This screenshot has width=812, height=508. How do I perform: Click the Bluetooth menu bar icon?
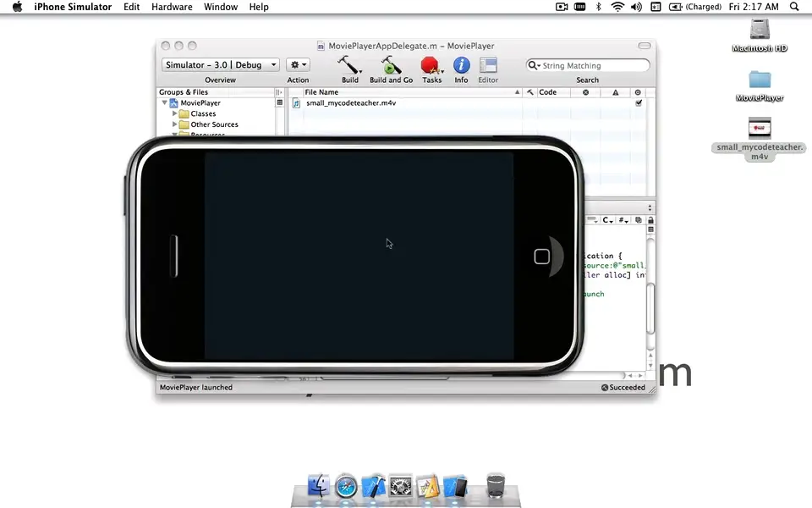pos(599,7)
